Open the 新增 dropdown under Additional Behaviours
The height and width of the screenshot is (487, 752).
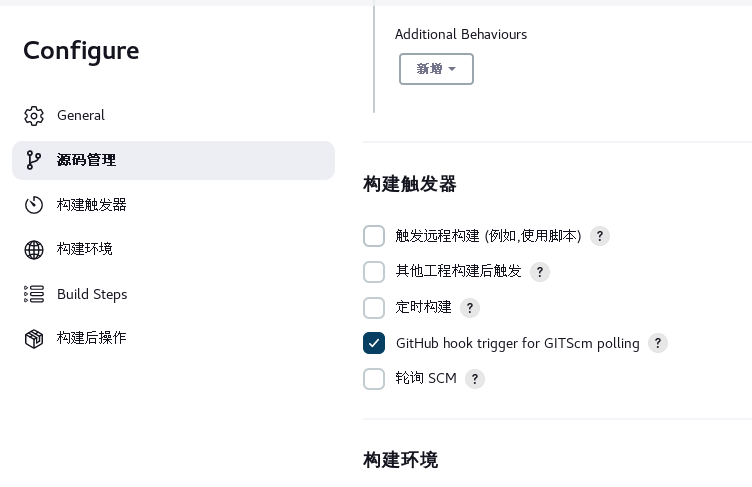(x=436, y=69)
